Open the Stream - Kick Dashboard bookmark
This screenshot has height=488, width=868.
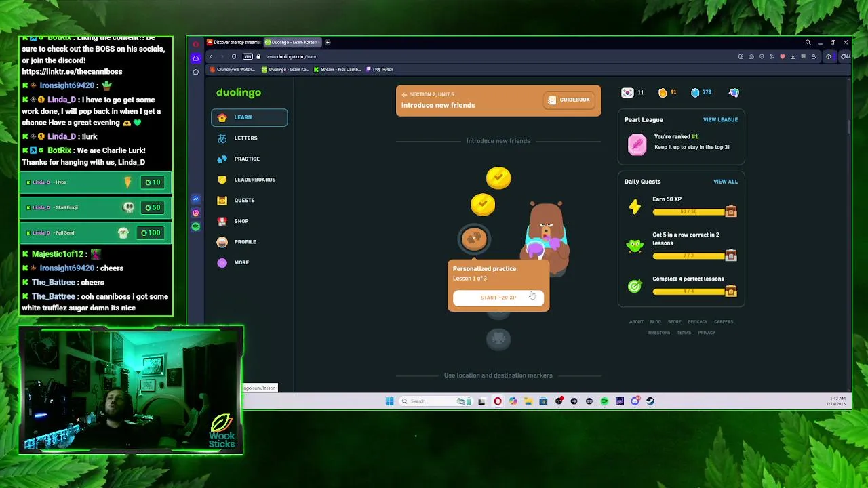pos(338,69)
